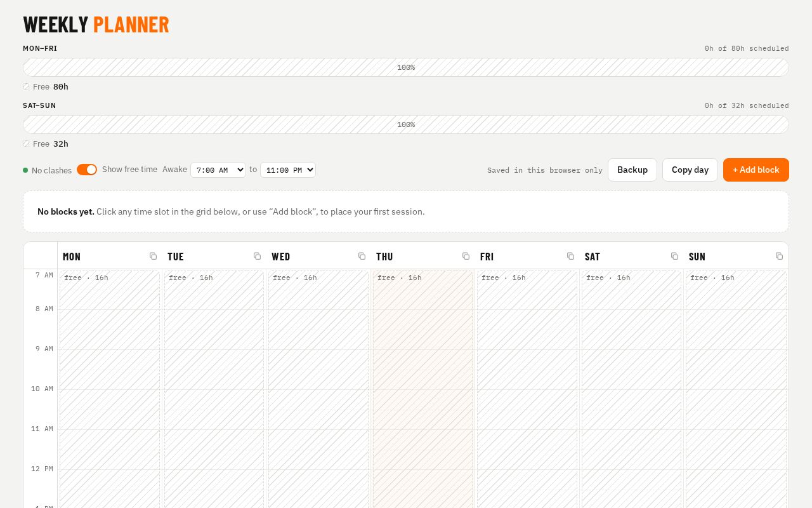
Task: Open the Awake start time 7:00 AM dropdown
Action: pyautogui.click(x=218, y=170)
